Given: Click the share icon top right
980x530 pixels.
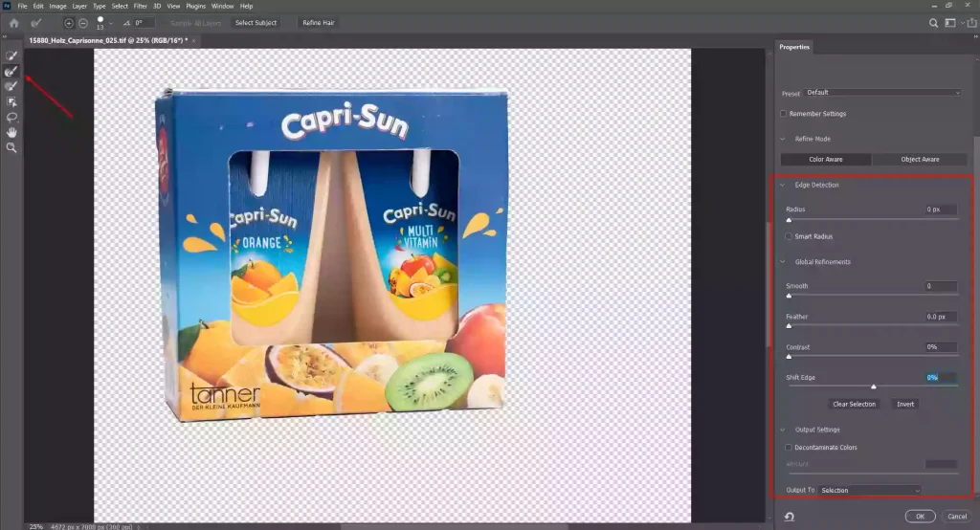Looking at the screenshot, I should point(972,23).
